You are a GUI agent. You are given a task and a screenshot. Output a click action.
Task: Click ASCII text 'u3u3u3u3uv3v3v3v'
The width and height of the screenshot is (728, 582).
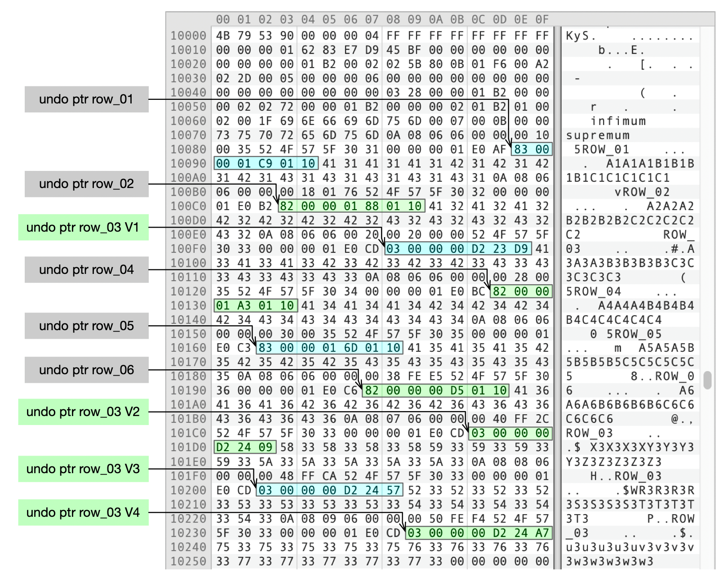630,547
